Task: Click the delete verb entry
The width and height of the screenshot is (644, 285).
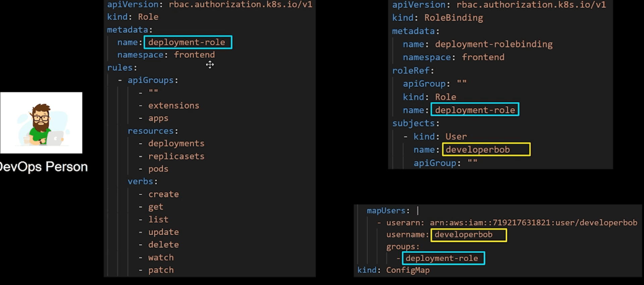Action: click(x=163, y=244)
